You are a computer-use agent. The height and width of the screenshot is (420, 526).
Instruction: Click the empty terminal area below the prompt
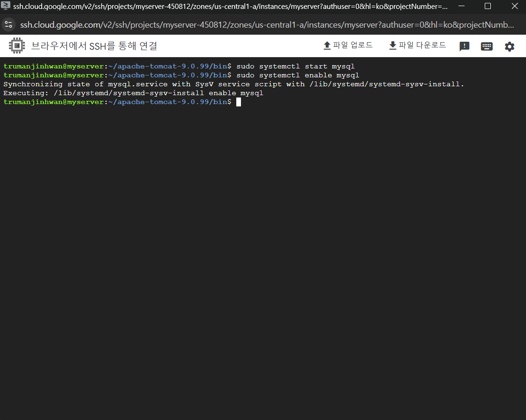click(263, 258)
